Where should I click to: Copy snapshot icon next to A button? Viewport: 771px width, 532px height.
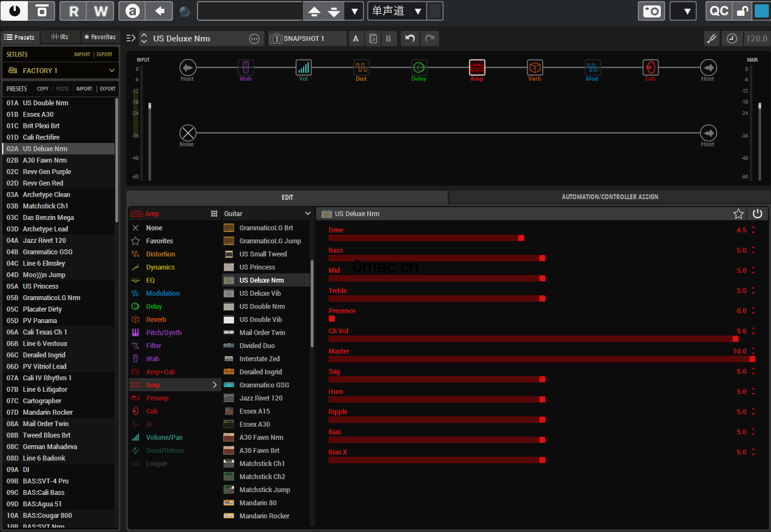click(x=373, y=38)
